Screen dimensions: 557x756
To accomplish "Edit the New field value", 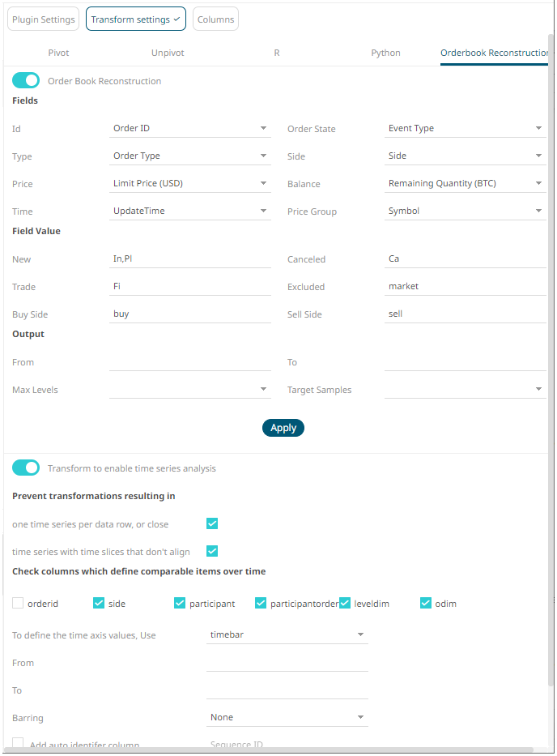I will [x=189, y=259].
